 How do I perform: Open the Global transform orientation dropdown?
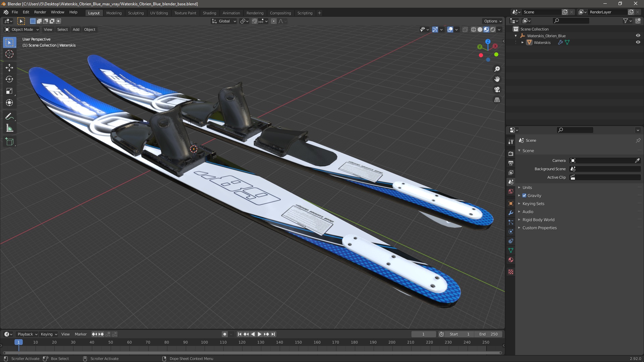pyautogui.click(x=224, y=21)
